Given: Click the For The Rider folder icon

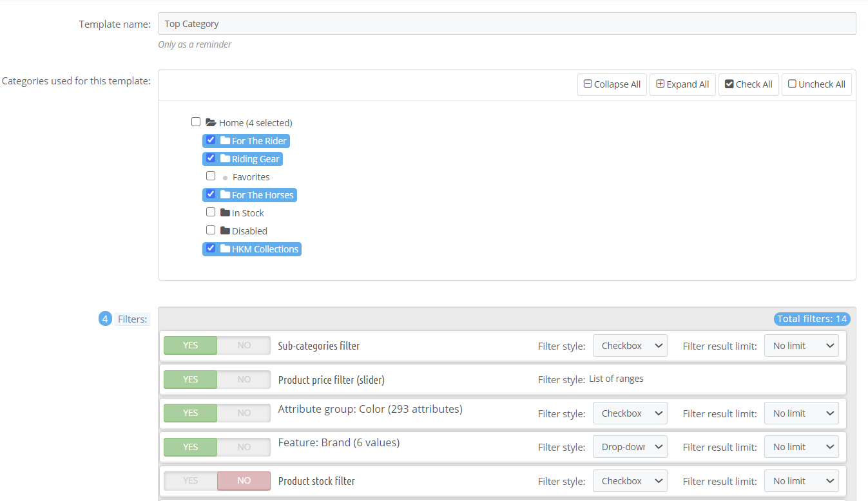Looking at the screenshot, I should [x=225, y=140].
